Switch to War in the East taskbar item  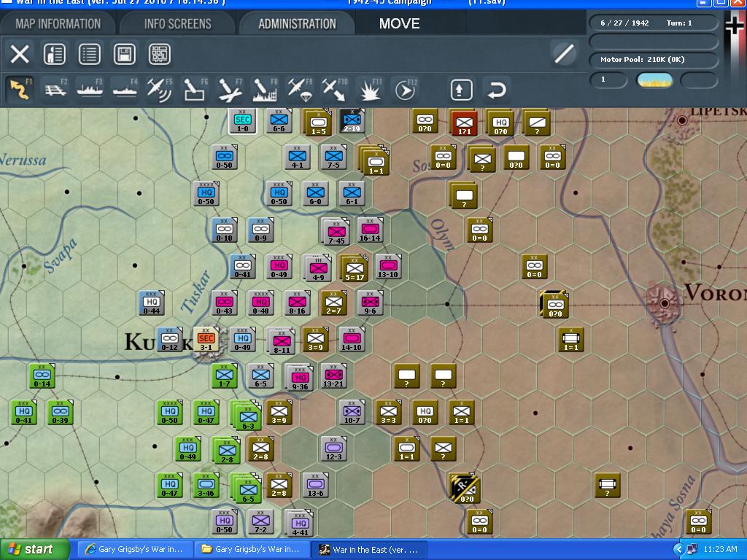(368, 550)
